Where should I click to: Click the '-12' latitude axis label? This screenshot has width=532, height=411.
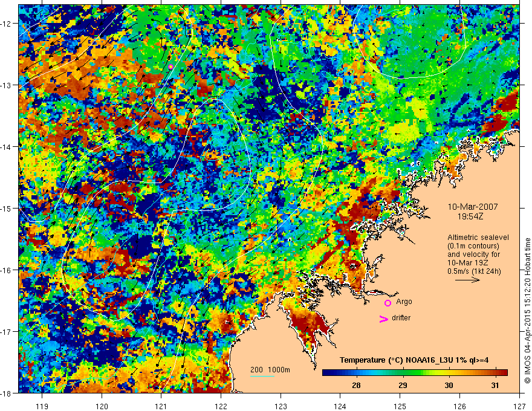tap(7, 24)
